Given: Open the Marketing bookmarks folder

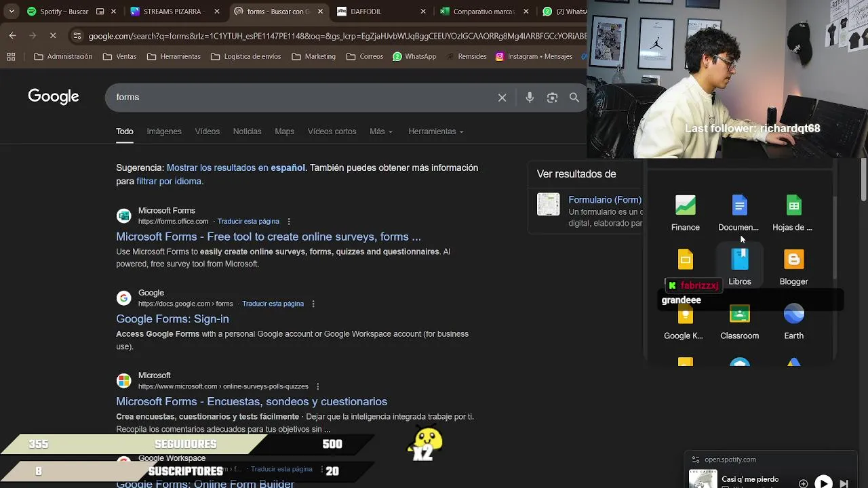Looking at the screenshot, I should click(x=313, y=56).
